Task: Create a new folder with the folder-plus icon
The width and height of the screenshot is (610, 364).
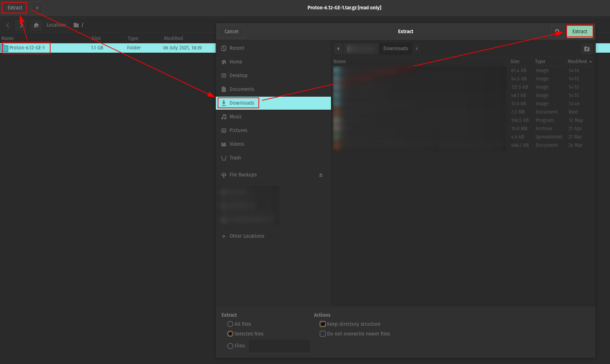Action: [587, 49]
